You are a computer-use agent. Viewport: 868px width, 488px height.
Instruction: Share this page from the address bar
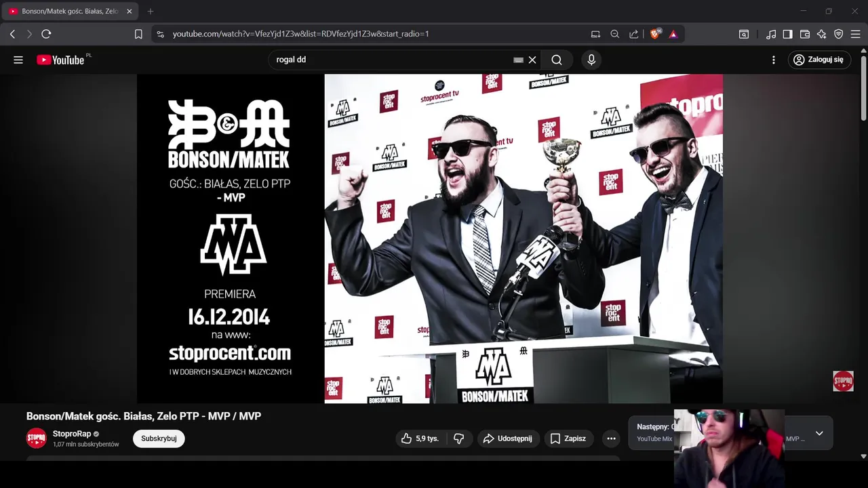(x=633, y=34)
